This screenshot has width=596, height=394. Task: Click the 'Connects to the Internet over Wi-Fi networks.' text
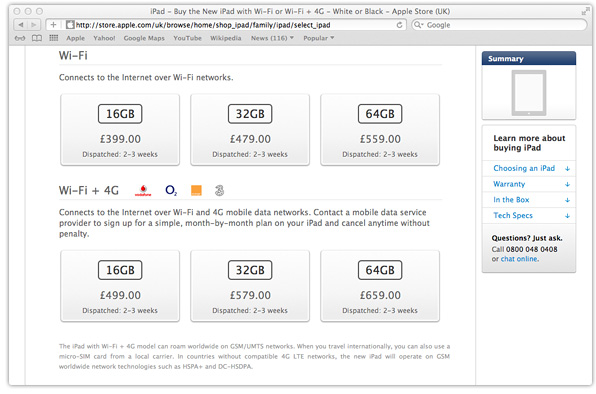pos(146,78)
